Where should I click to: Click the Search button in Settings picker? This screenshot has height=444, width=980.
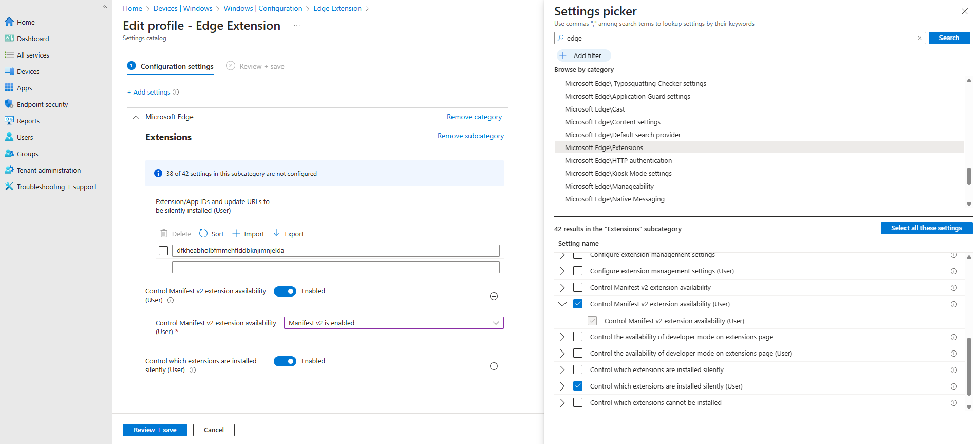tap(949, 38)
